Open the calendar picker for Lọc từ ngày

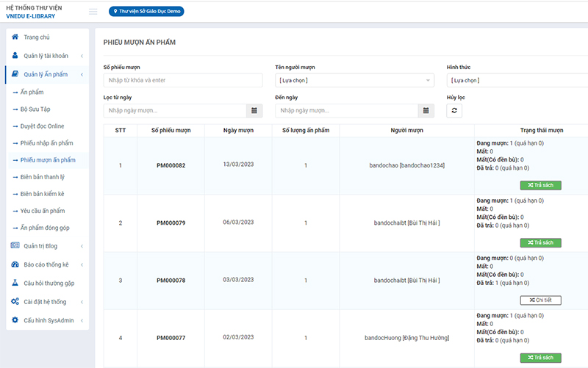254,111
